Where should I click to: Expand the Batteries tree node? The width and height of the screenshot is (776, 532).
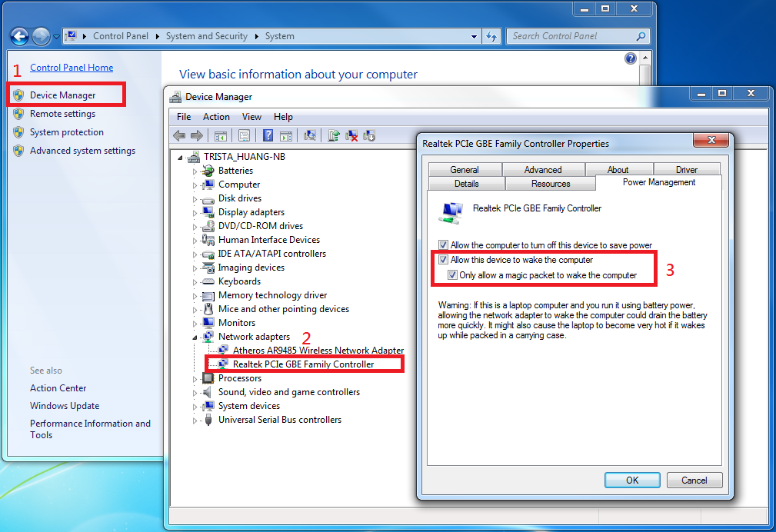coord(195,171)
